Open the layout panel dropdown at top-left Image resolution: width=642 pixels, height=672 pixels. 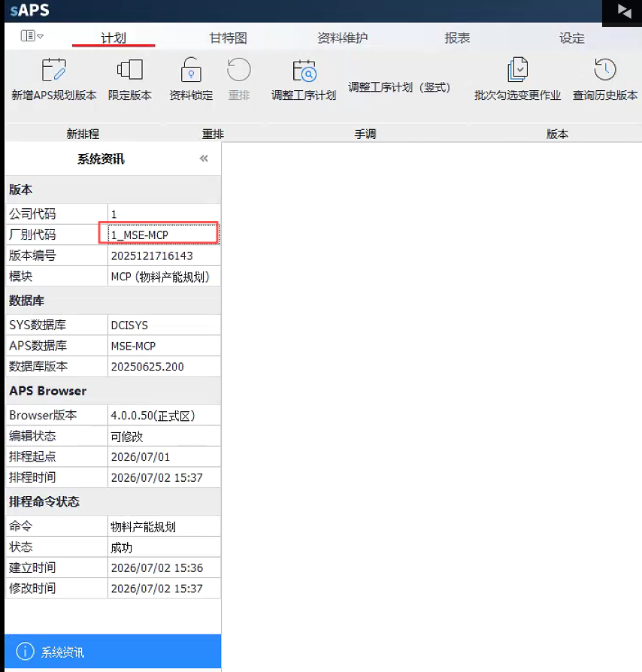tap(32, 35)
